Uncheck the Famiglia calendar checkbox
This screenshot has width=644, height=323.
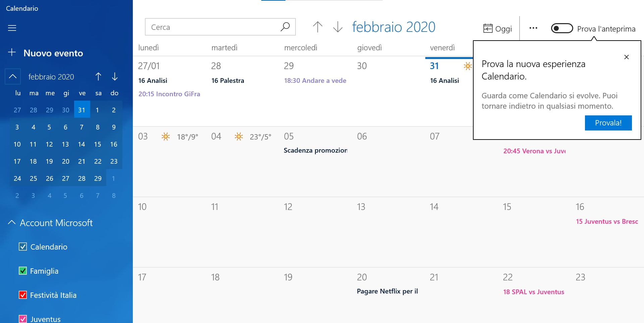pos(23,271)
